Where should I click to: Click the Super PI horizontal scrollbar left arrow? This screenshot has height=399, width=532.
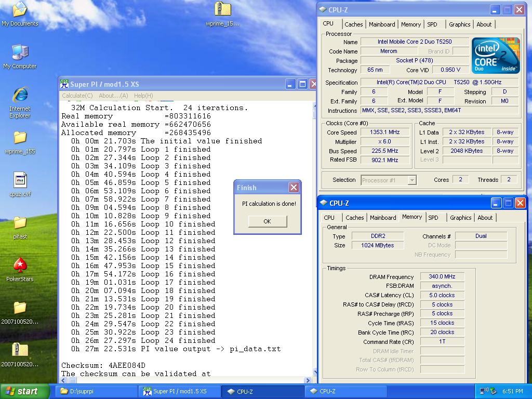click(x=63, y=380)
